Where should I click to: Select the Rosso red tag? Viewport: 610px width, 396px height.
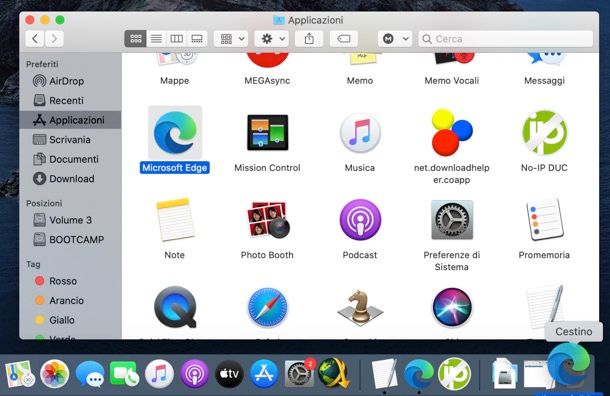(70, 281)
